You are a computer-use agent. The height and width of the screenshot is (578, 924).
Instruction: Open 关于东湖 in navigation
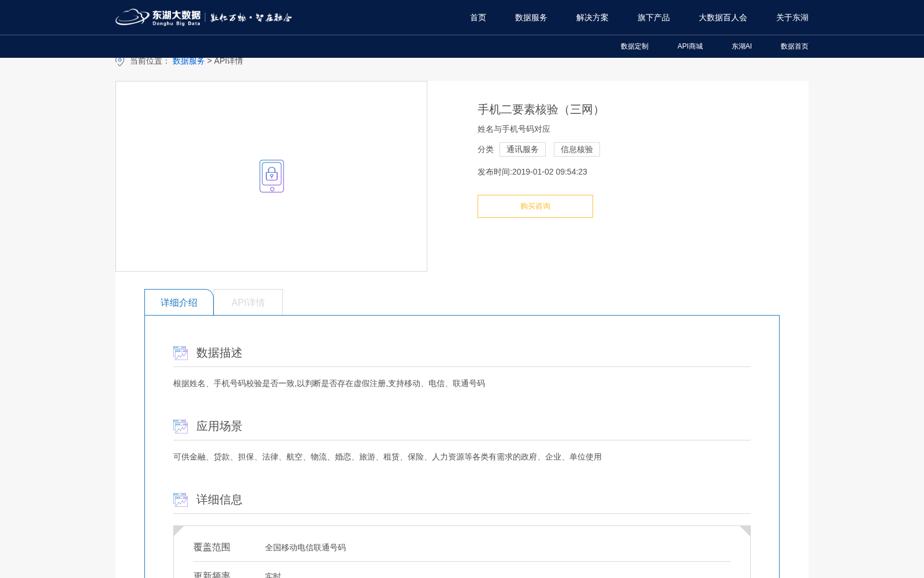click(792, 18)
